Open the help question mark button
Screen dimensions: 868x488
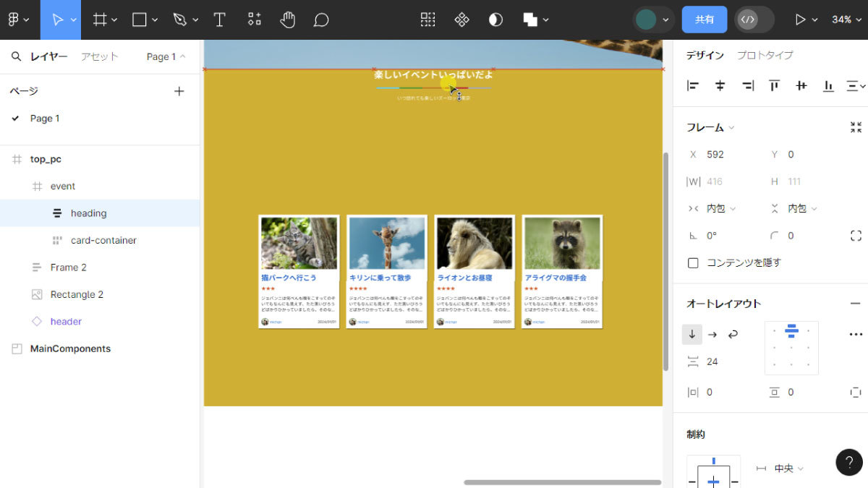tap(849, 462)
